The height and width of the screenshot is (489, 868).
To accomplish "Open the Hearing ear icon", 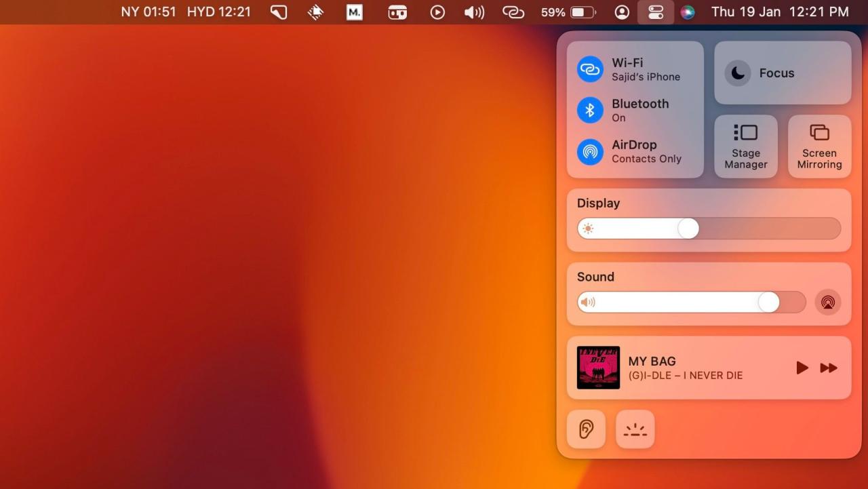I will coord(586,429).
